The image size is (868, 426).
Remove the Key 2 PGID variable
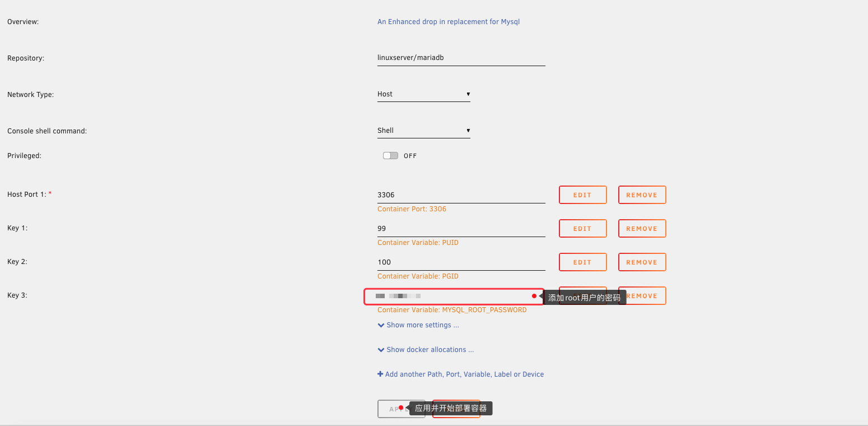click(642, 262)
